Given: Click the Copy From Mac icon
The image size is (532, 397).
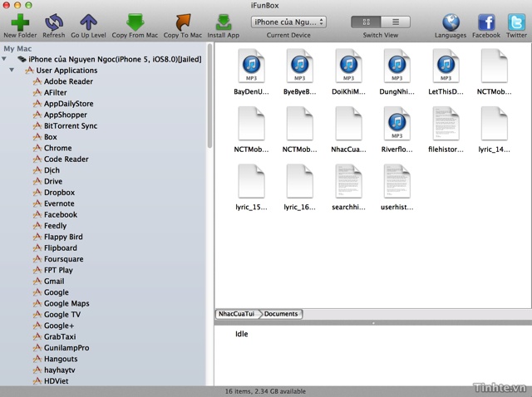Looking at the screenshot, I should tap(135, 22).
